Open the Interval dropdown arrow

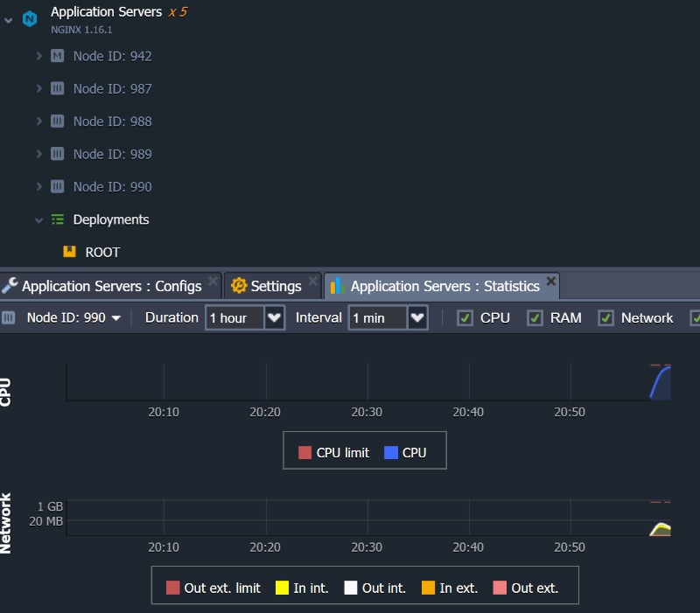[x=417, y=317]
